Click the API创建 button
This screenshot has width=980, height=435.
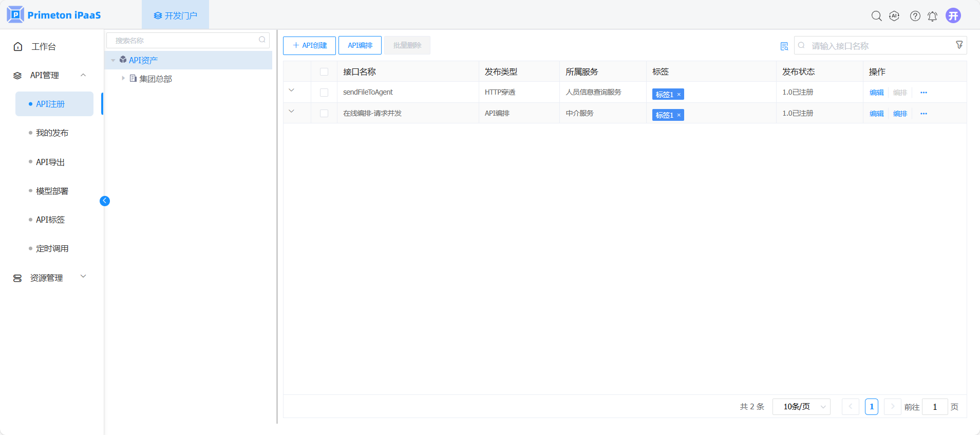[309, 45]
